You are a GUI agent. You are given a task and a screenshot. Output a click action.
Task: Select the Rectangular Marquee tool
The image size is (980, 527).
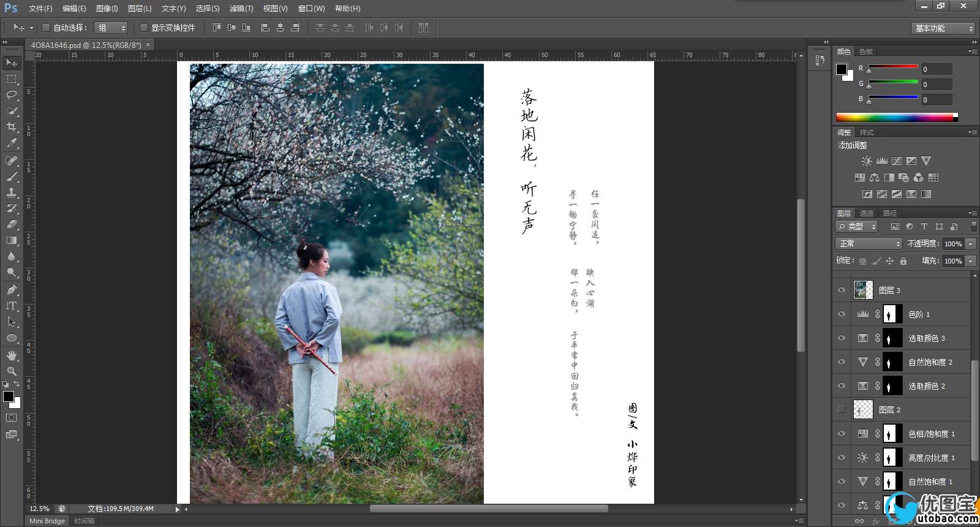[x=12, y=79]
